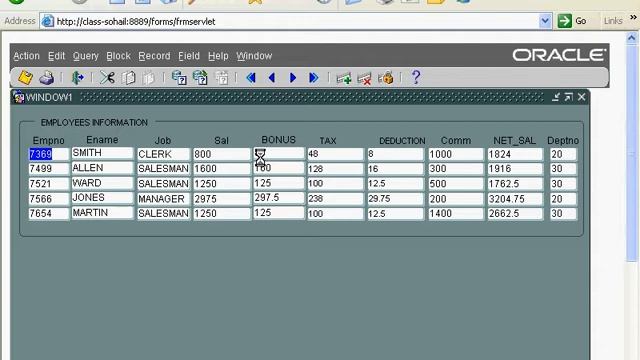Click the scrollbar up arrow
This screenshot has width=640, height=360.
point(631,38)
